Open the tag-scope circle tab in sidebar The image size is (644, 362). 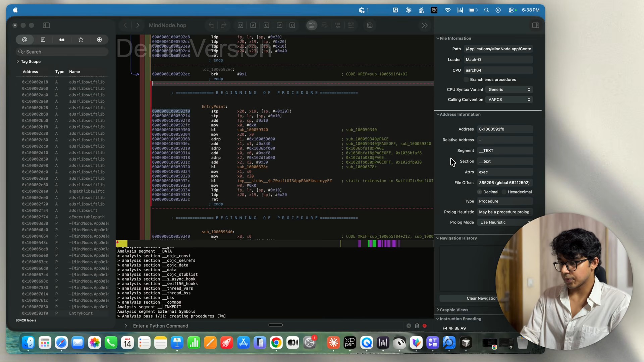coord(99,40)
